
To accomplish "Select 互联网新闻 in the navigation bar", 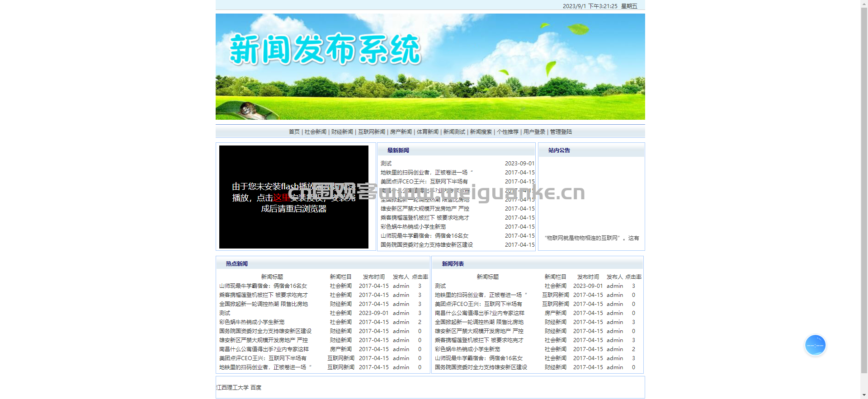I will [x=372, y=132].
